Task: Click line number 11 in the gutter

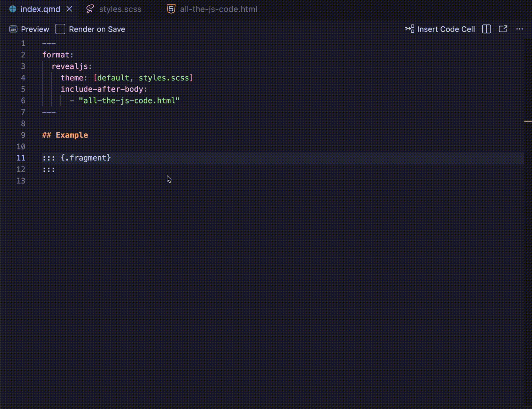Action: tap(21, 158)
